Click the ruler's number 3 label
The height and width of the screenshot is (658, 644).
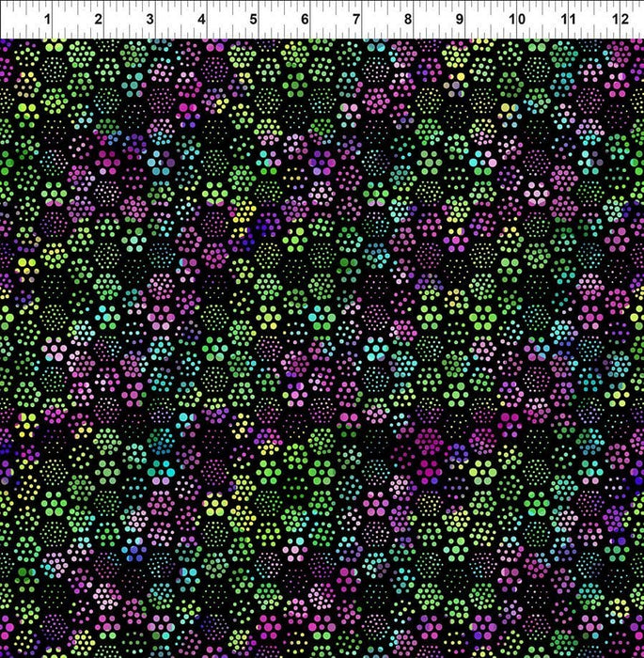click(150, 19)
